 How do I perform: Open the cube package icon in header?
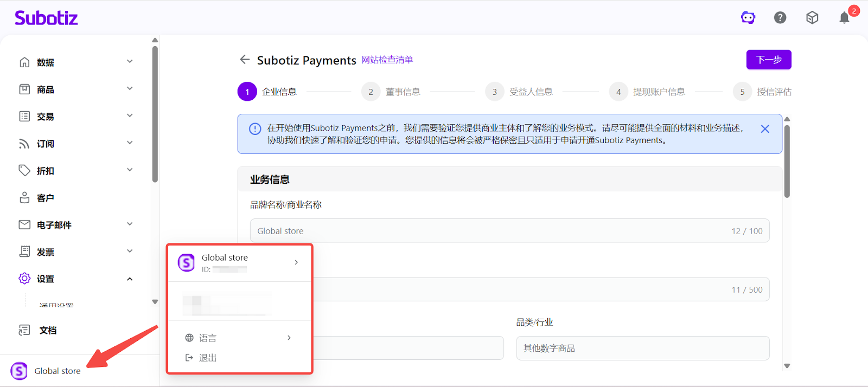pos(812,18)
